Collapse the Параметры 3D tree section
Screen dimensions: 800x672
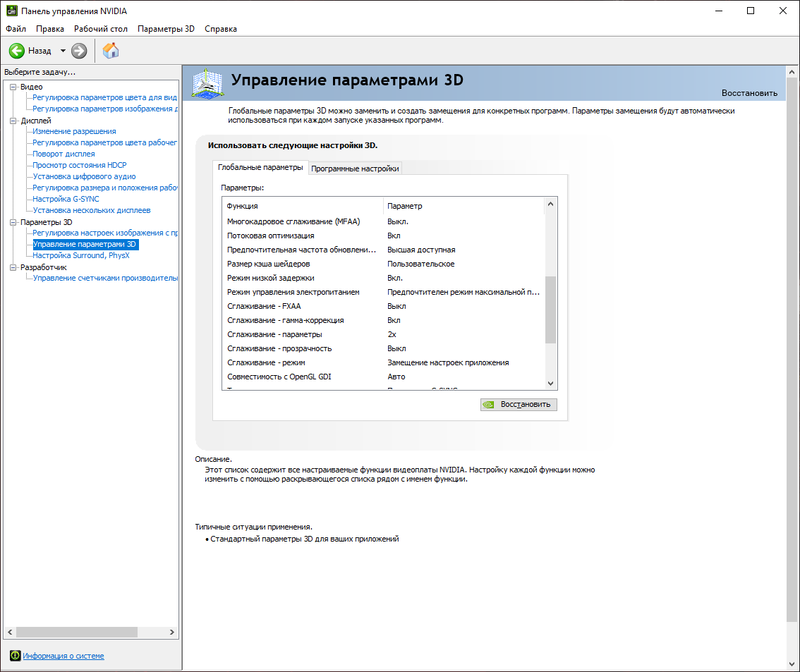click(13, 222)
